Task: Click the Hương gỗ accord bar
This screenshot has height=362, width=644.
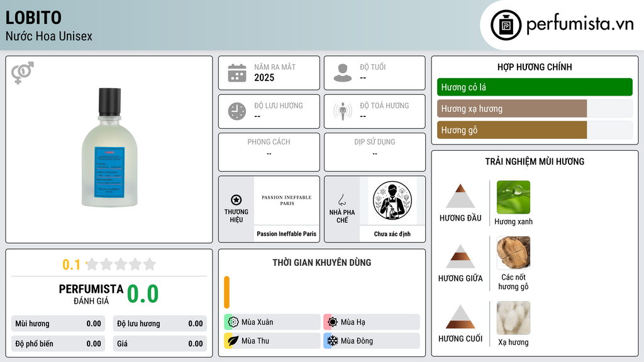Action: click(x=535, y=130)
